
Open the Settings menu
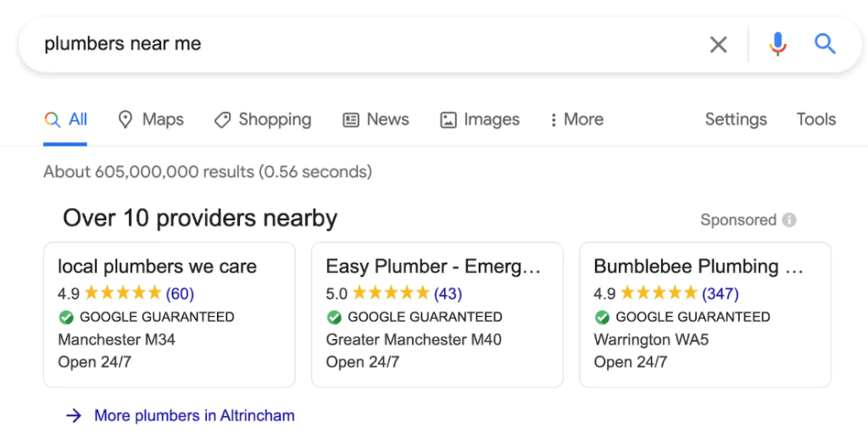[x=736, y=119]
